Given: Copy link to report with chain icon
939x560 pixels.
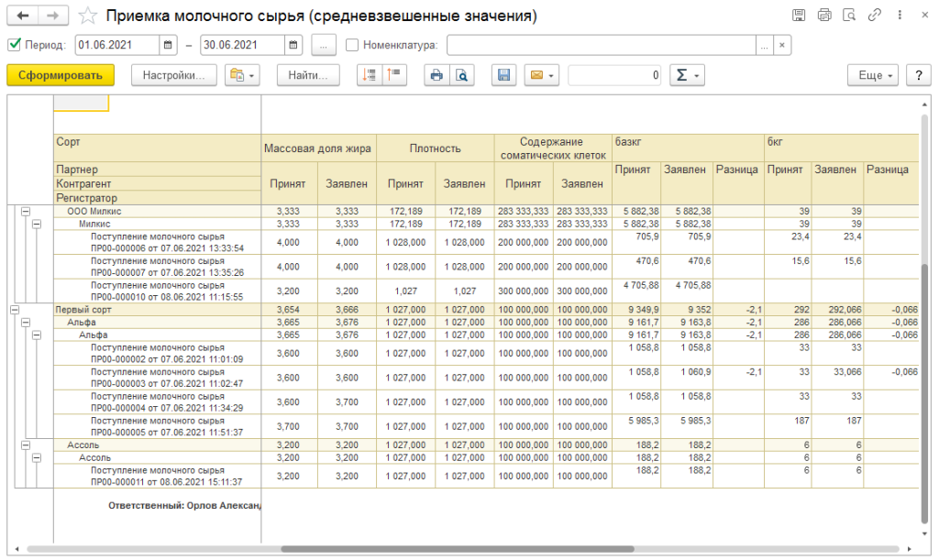Looking at the screenshot, I should pyautogui.click(x=875, y=16).
